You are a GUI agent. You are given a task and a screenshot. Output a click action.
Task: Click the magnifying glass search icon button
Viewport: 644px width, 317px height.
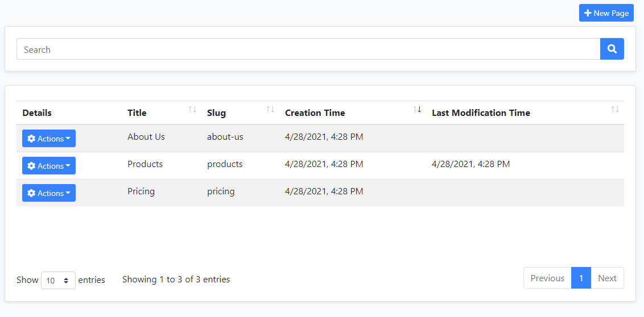coord(612,49)
